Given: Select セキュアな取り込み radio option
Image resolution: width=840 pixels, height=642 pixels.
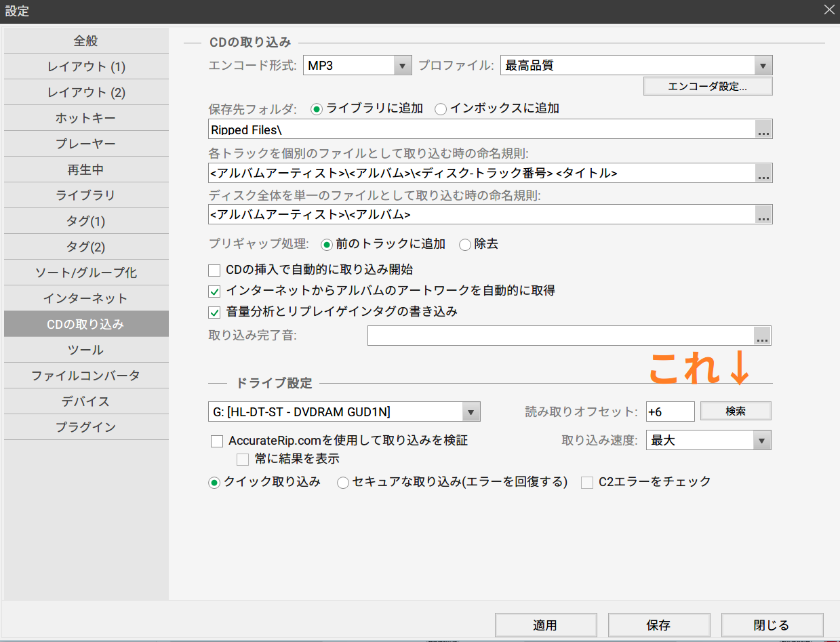Looking at the screenshot, I should click(x=452, y=482).
